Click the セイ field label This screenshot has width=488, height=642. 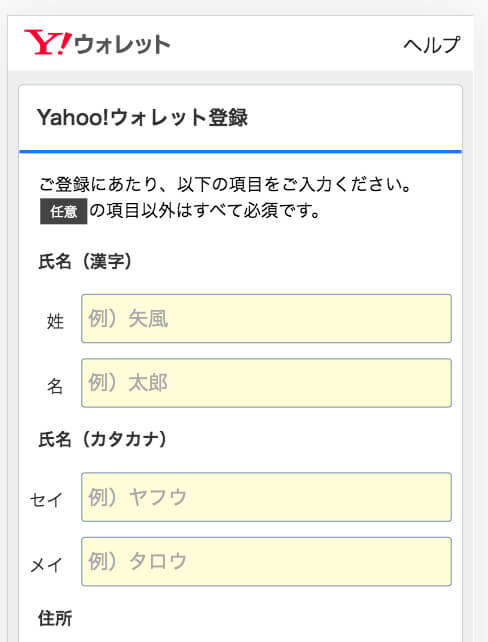point(46,500)
